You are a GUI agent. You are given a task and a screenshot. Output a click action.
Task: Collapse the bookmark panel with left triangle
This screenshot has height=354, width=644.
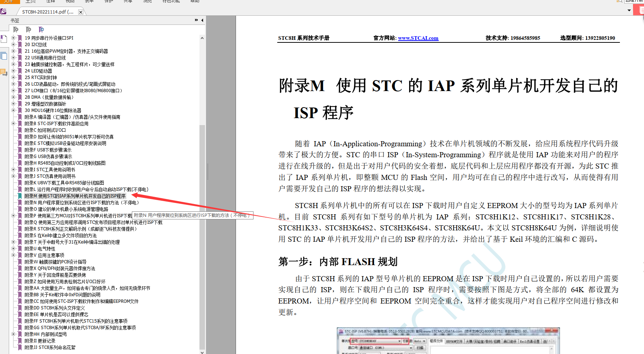tap(202, 20)
